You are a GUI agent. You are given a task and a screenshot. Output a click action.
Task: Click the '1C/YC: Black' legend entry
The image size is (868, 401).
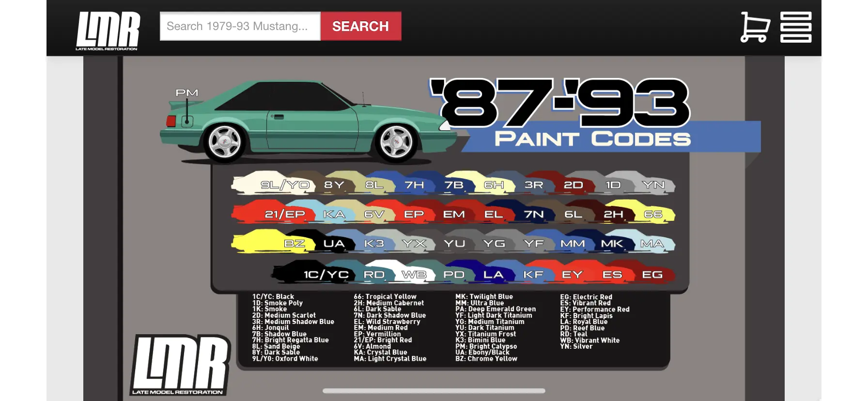(273, 296)
